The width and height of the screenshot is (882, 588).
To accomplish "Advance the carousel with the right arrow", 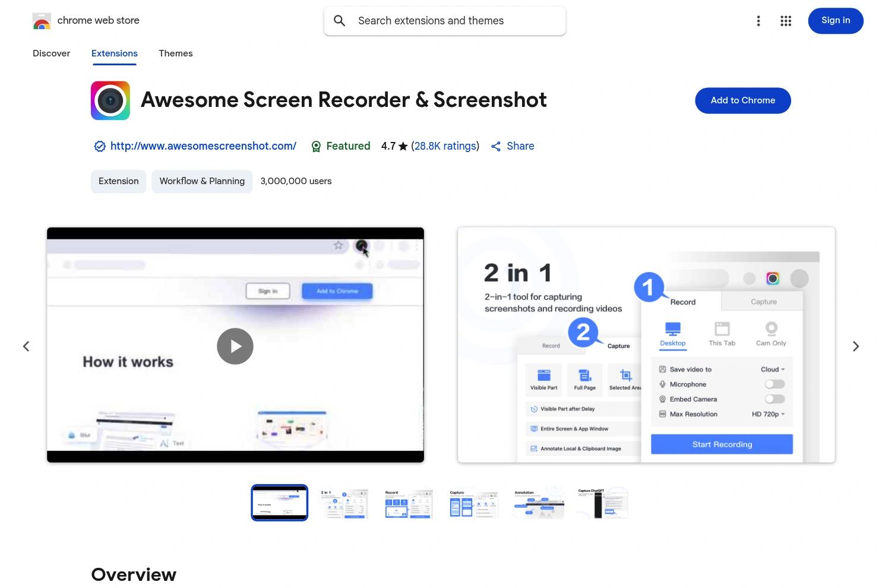I will tap(855, 346).
